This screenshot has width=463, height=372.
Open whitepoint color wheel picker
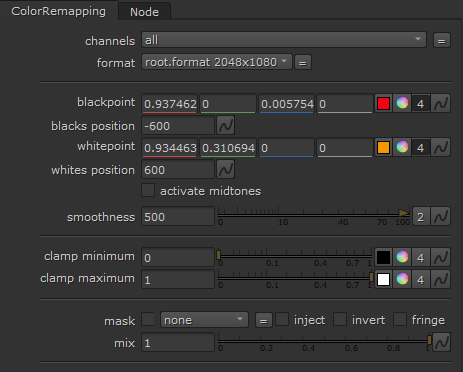[x=402, y=147]
